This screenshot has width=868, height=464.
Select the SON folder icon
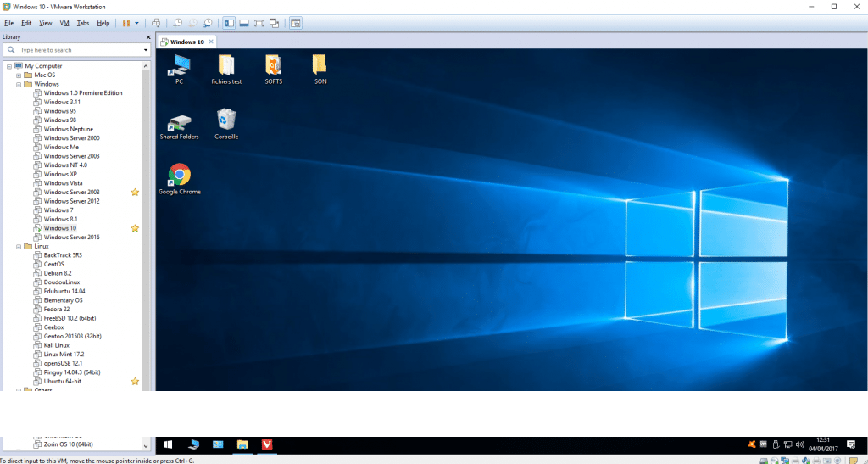(x=320, y=70)
